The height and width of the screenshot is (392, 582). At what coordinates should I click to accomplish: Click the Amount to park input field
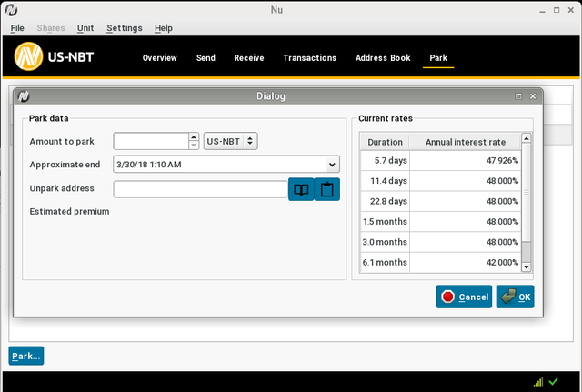click(151, 141)
